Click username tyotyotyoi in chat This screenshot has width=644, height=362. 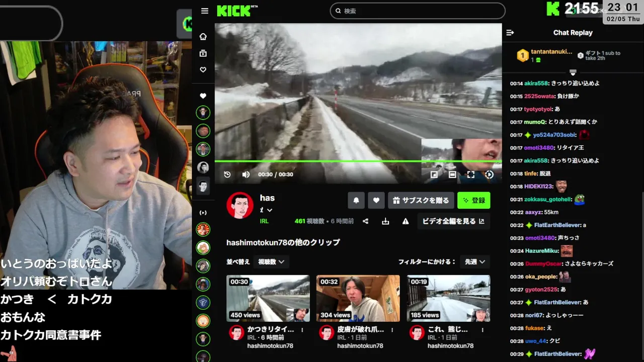(538, 109)
